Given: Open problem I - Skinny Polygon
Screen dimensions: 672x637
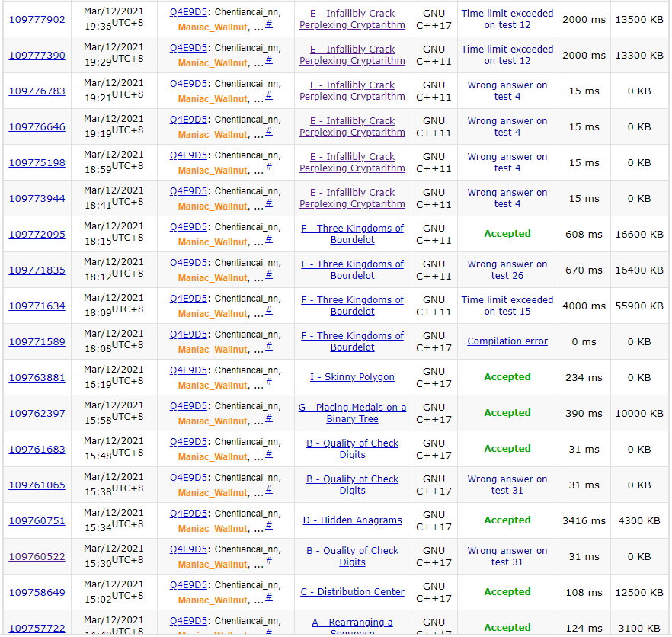Looking at the screenshot, I should click(352, 377).
